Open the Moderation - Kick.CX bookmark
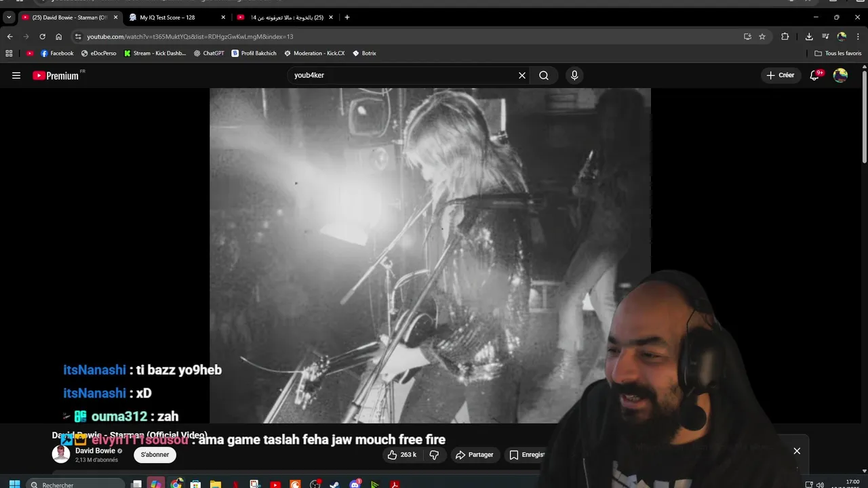This screenshot has width=868, height=488. click(x=315, y=53)
